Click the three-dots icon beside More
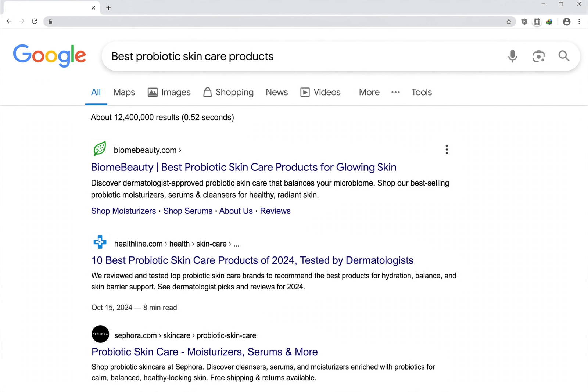This screenshot has width=588, height=392. [x=395, y=92]
